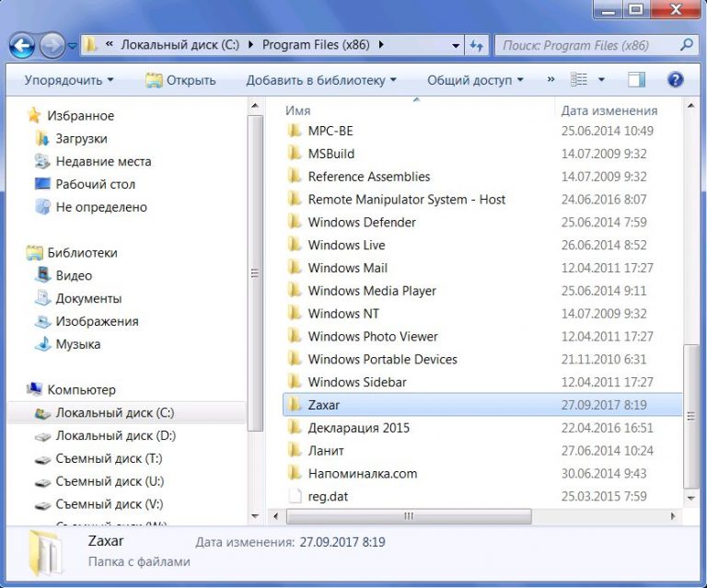Expand the Добавить в библиотеку menu

[321, 80]
